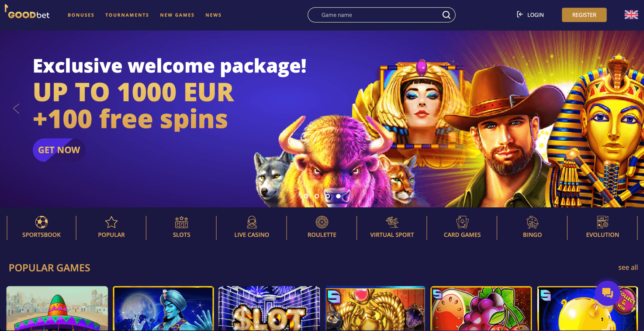The height and width of the screenshot is (331, 644).
Task: Select the Popular star category
Action: point(111,228)
